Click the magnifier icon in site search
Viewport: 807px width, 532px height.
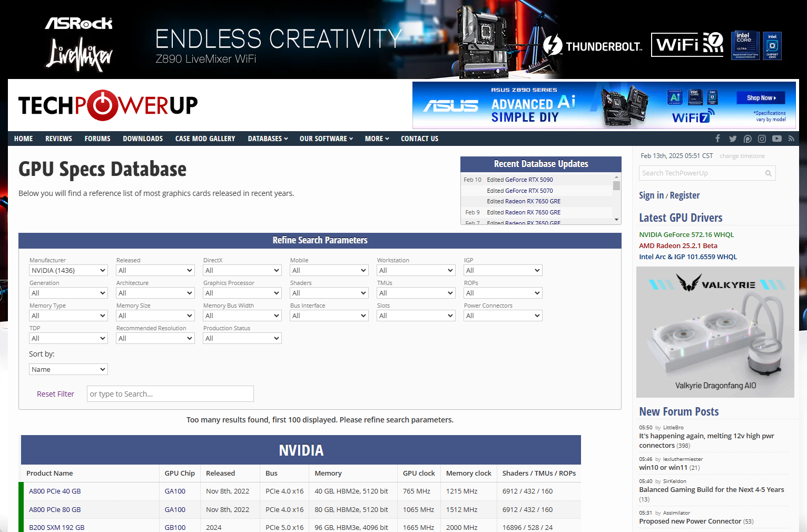tap(768, 173)
